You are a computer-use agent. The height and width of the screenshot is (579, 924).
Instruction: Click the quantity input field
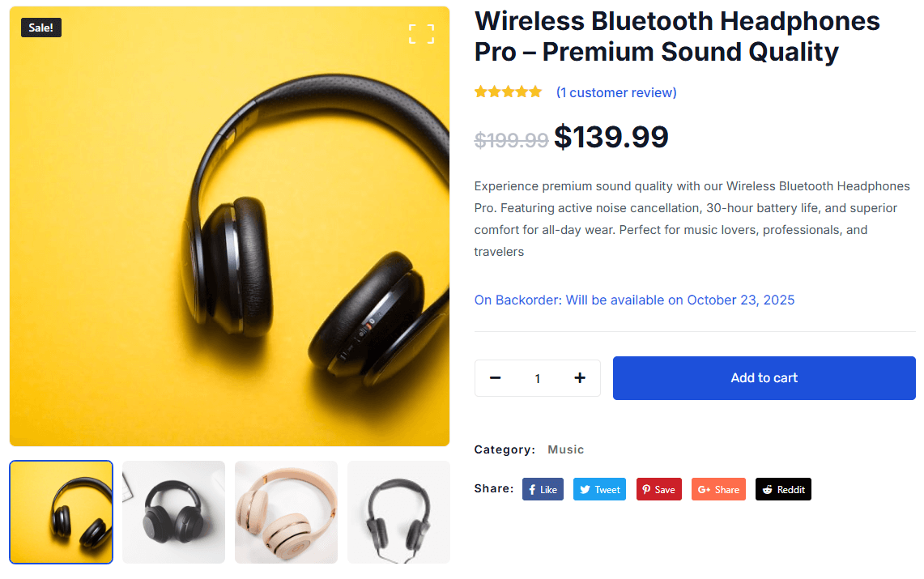click(538, 378)
